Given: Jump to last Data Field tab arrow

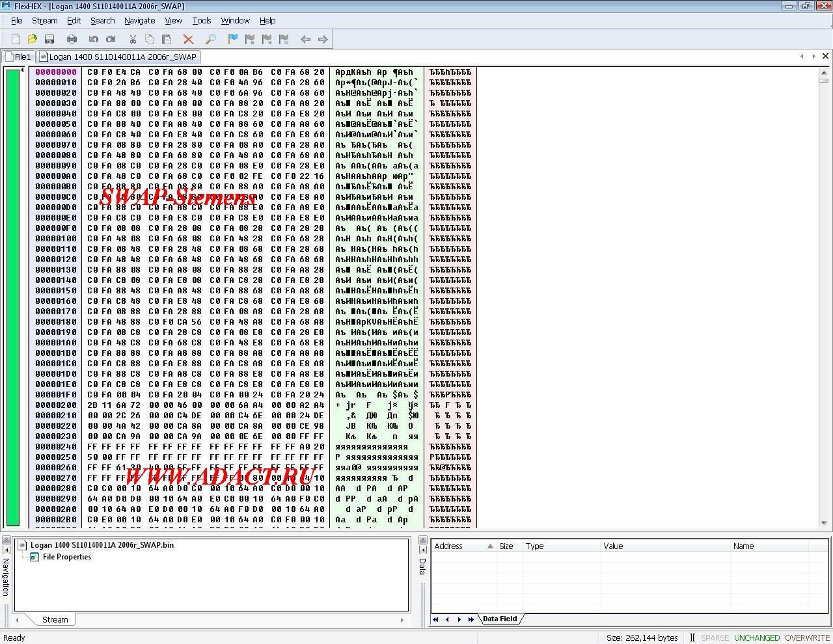Looking at the screenshot, I should 471,619.
